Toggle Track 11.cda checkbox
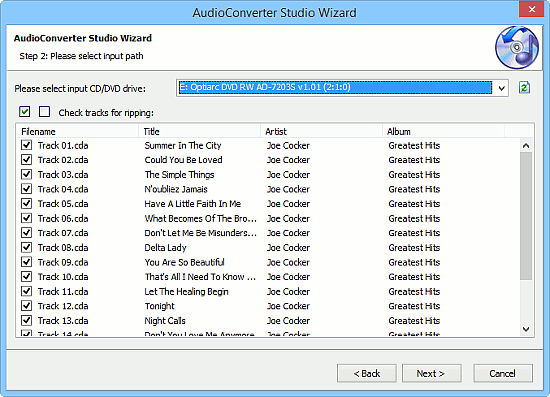 pyautogui.click(x=27, y=291)
